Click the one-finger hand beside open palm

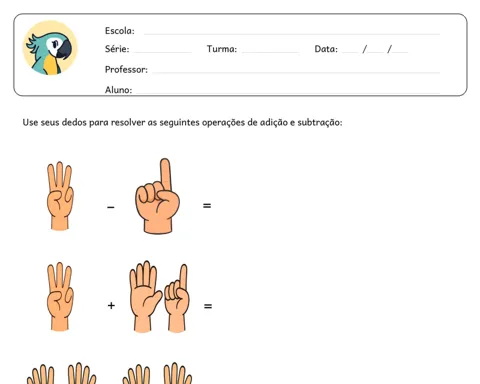click(177, 298)
